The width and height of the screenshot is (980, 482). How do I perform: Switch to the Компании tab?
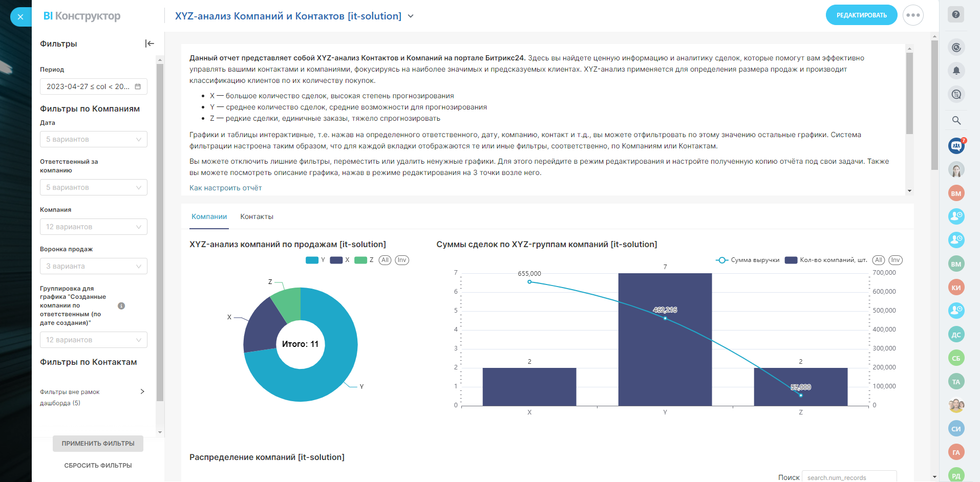209,216
